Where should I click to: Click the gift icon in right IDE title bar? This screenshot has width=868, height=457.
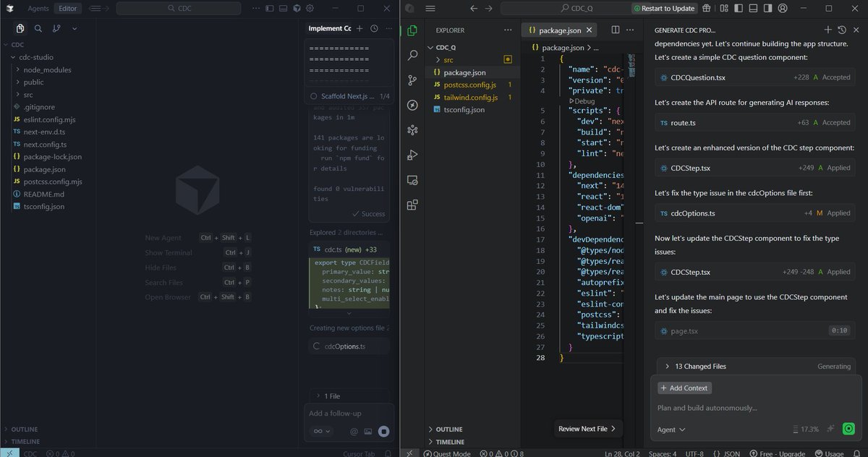point(707,9)
